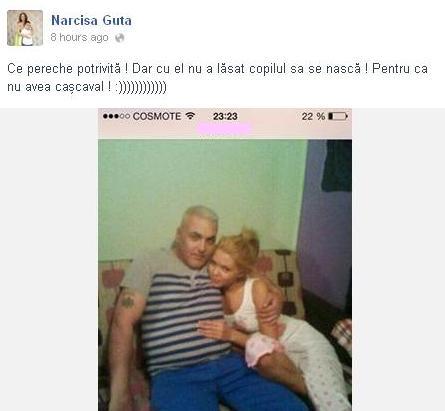Image resolution: width=445 pixels, height=411 pixels.
Task: Click the signal strength dots next to COSMOTE
Action: [116, 116]
